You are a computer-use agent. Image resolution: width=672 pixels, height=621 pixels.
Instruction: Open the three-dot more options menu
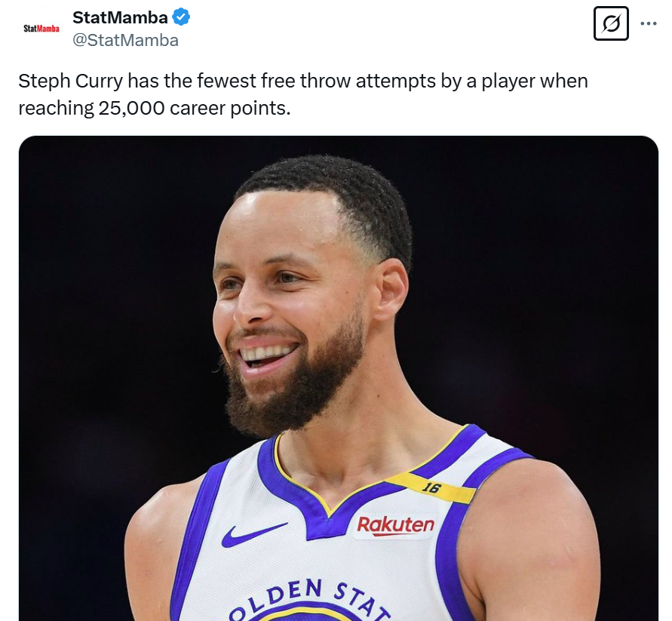coord(649,23)
